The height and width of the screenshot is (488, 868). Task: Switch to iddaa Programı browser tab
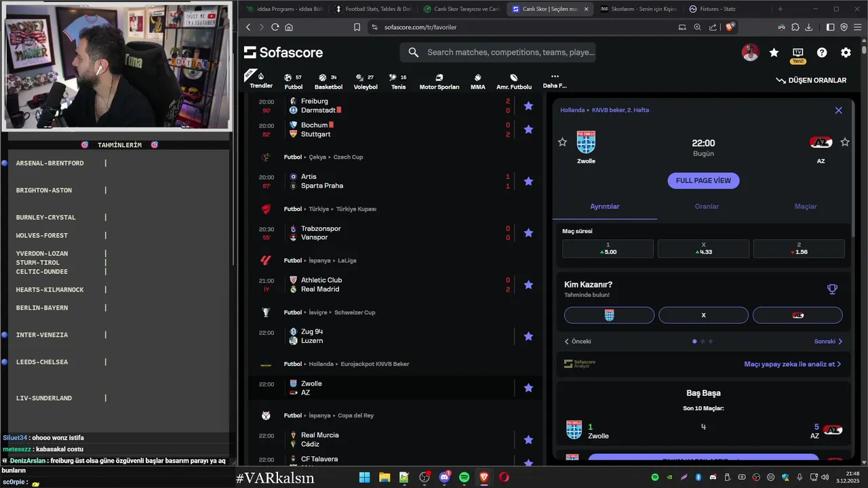click(x=283, y=9)
